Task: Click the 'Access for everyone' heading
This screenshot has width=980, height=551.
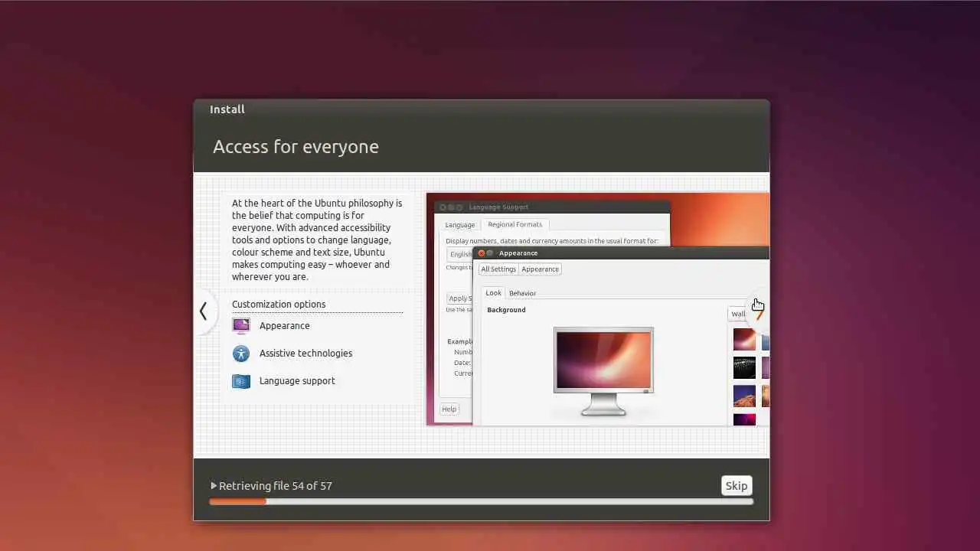Action: click(296, 147)
